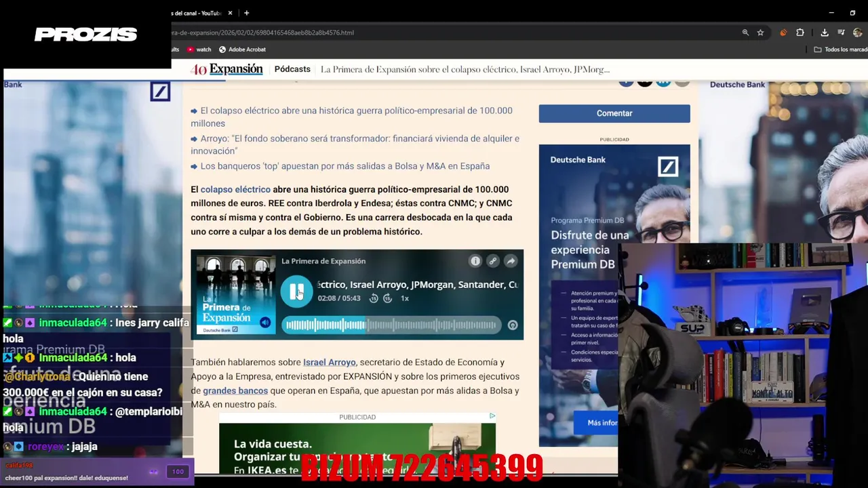Close the YouTube browser tab
Screen dimensions: 868x488
point(230,13)
